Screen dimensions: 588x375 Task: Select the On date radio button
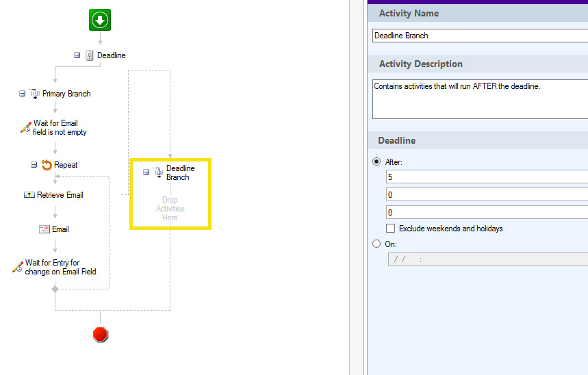[376, 244]
